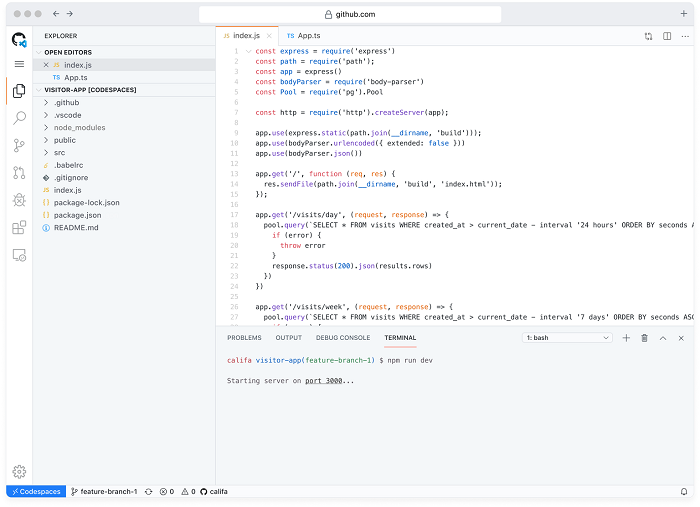Click the GitHub Codespaces logo icon
Screen dimensions: 700x507
19,40
